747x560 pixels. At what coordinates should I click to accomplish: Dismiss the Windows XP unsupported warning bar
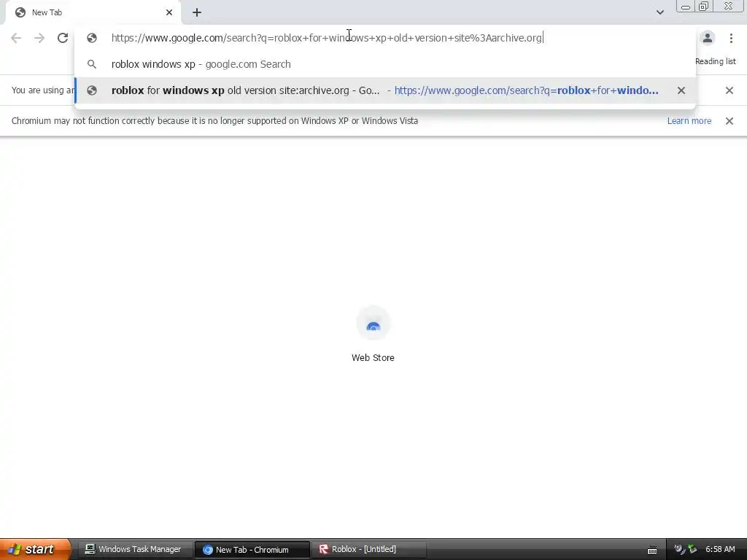point(729,121)
